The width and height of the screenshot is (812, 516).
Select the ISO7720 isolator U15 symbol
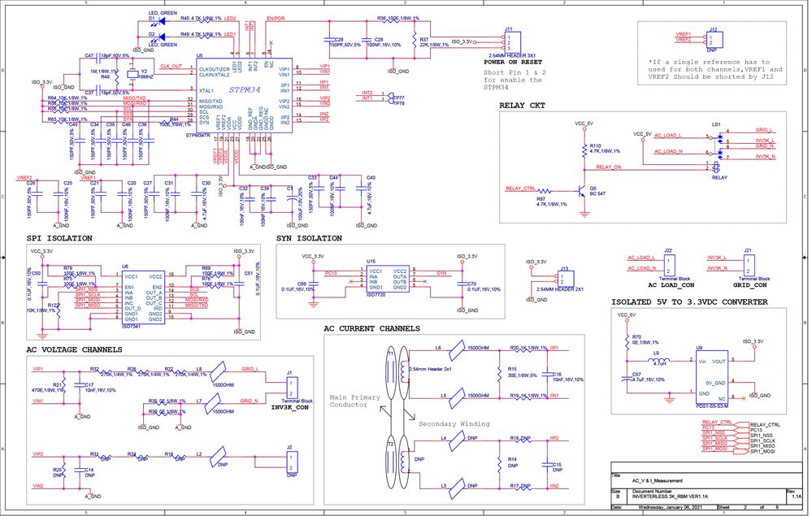(386, 279)
